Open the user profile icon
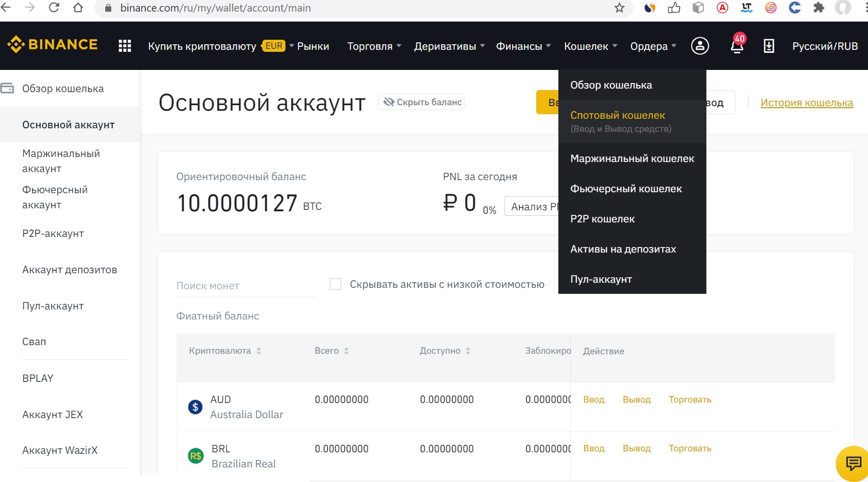 700,46
